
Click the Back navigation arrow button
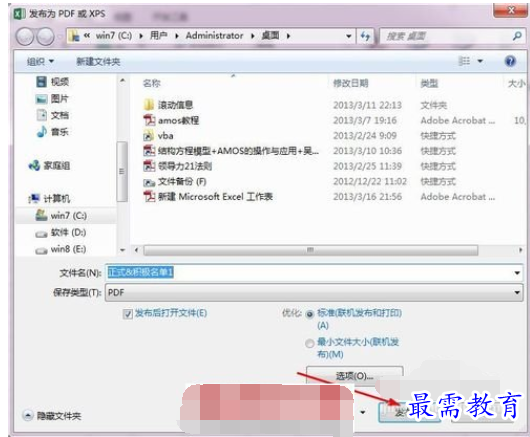[25, 36]
